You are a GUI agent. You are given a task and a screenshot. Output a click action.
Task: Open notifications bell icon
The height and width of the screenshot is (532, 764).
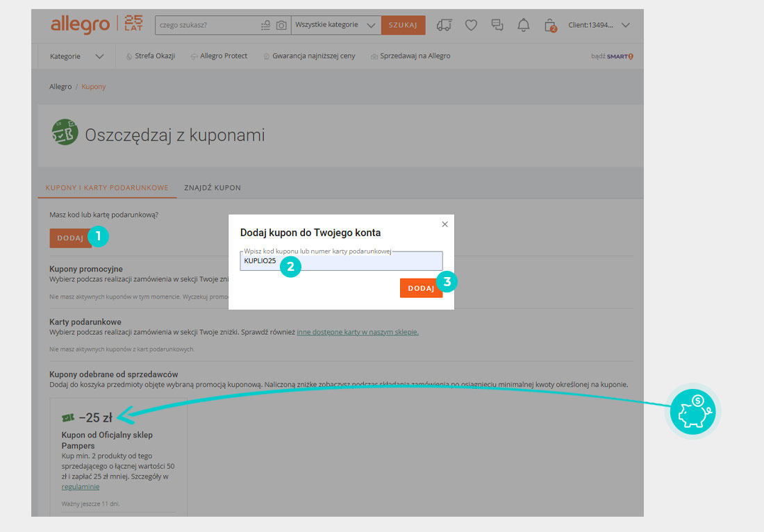(x=524, y=26)
